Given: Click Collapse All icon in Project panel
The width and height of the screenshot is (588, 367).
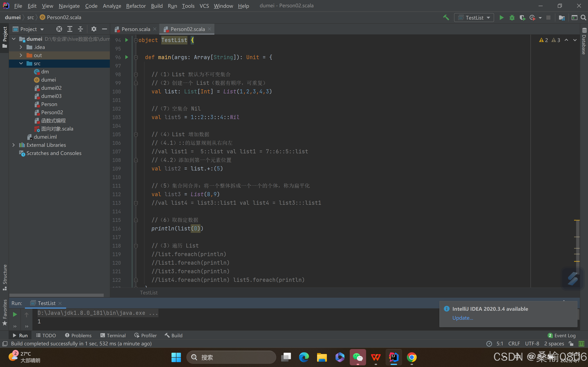Looking at the screenshot, I should click(x=80, y=29).
